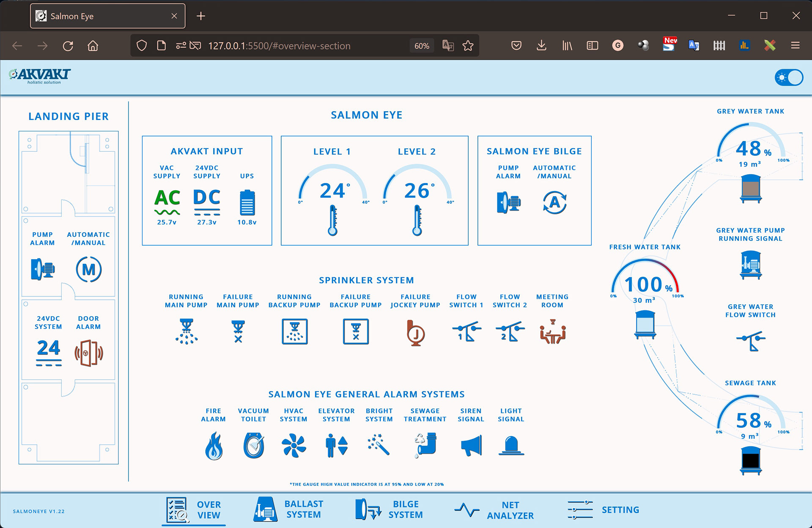Click the HVAC System fan icon
812x528 pixels.
tap(294, 446)
